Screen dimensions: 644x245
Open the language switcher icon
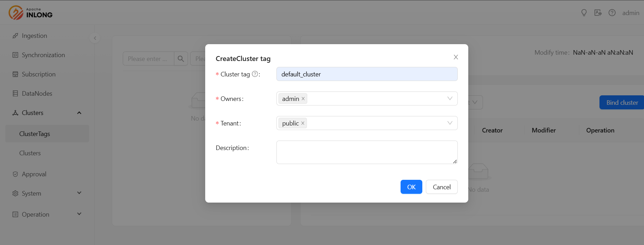[598, 13]
